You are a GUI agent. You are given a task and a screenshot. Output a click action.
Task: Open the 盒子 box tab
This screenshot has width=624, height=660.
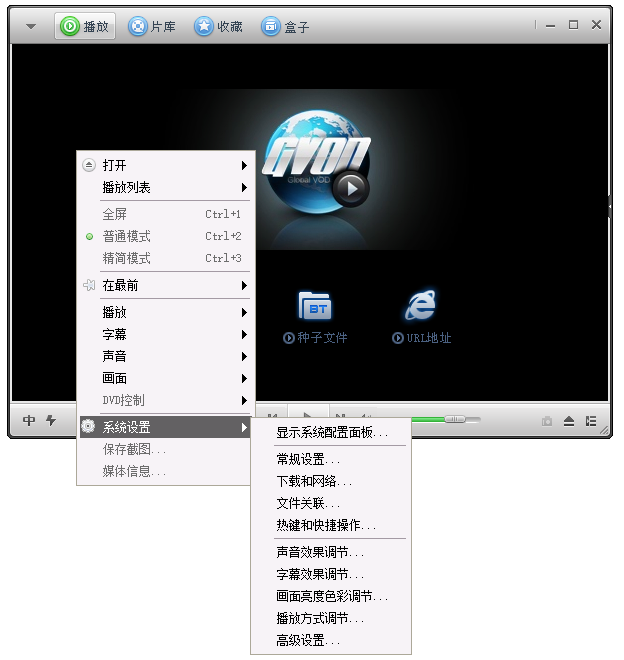click(x=285, y=27)
